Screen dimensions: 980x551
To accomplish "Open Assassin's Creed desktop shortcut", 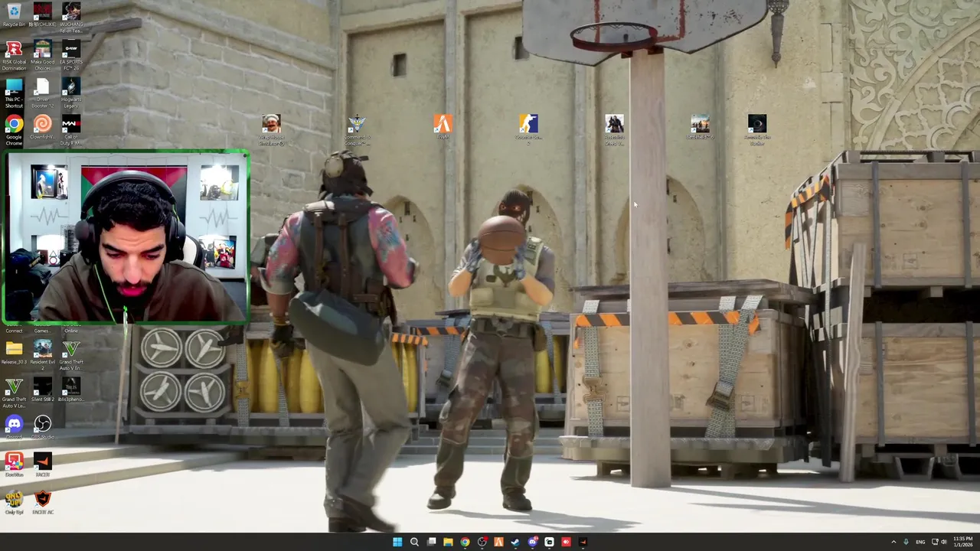I will [614, 129].
